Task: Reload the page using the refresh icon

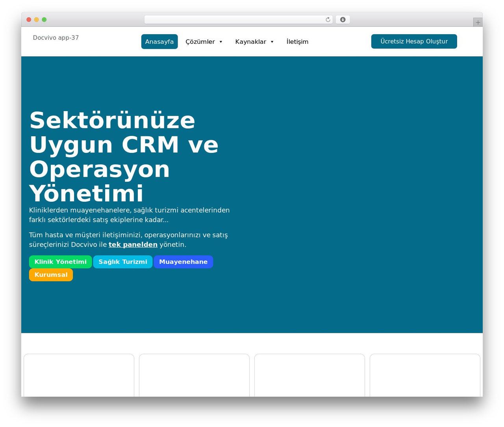Action: tap(328, 20)
